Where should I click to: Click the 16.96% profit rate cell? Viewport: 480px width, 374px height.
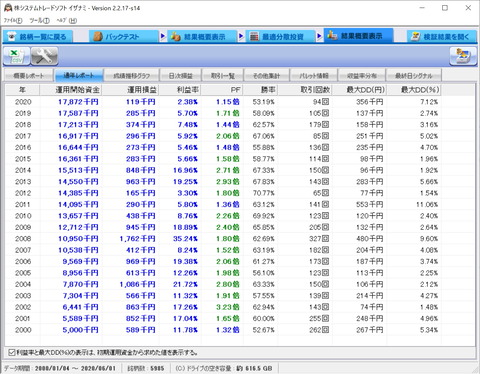tap(185, 170)
